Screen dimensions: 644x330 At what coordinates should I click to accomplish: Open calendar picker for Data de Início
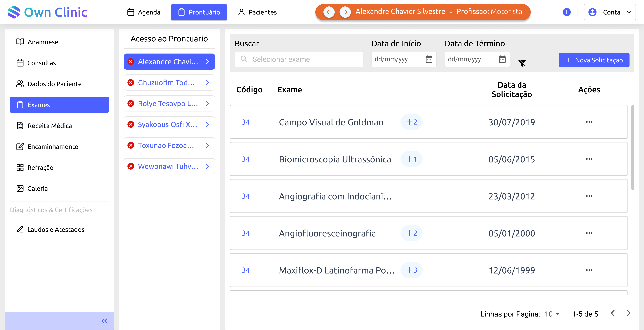pyautogui.click(x=429, y=59)
